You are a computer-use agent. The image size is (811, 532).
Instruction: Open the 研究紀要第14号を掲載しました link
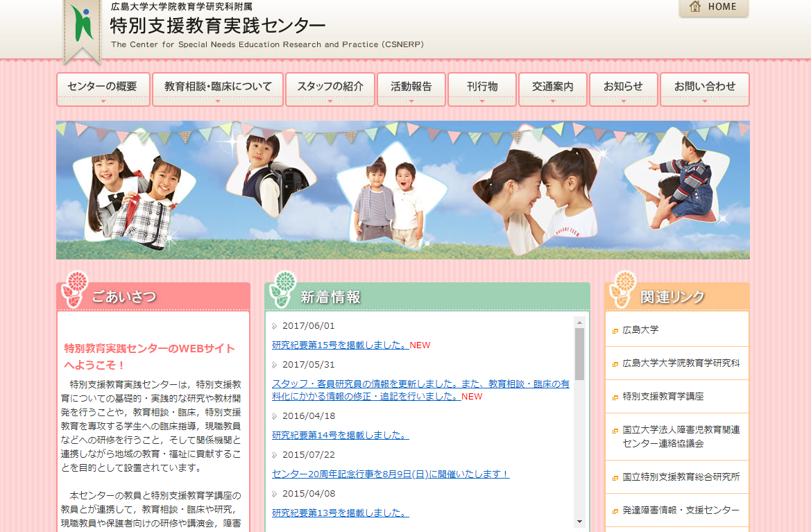pyautogui.click(x=341, y=436)
